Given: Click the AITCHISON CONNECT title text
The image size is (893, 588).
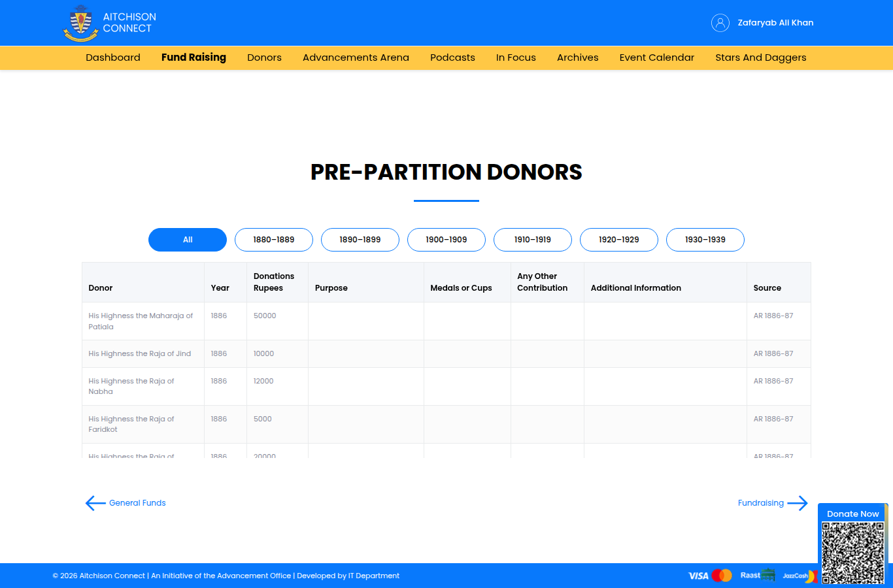Looking at the screenshot, I should pos(129,23).
